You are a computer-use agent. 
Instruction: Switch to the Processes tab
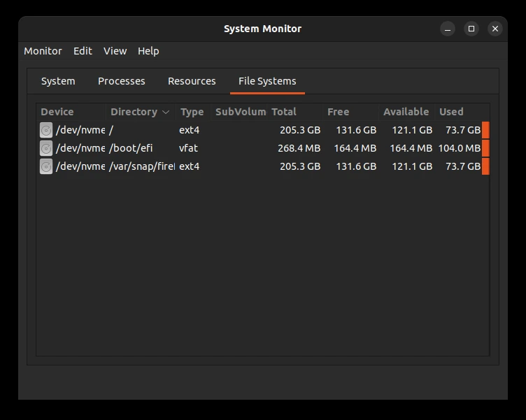[x=122, y=81]
